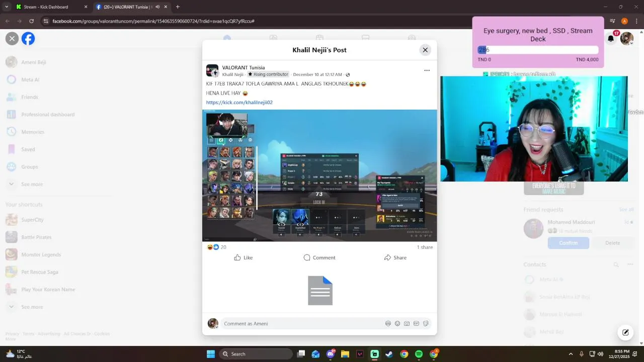
Task: Attach a photo to comment
Action: 407,323
